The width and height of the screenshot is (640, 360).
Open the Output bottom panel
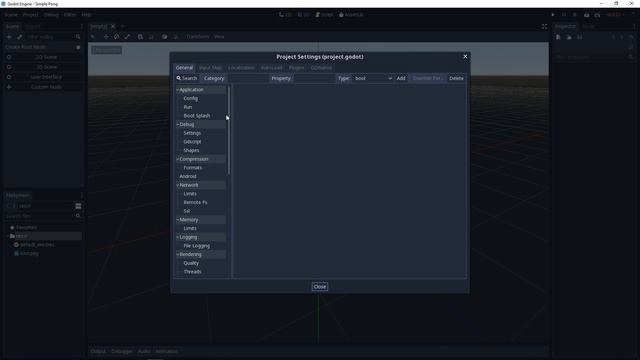pos(98,351)
